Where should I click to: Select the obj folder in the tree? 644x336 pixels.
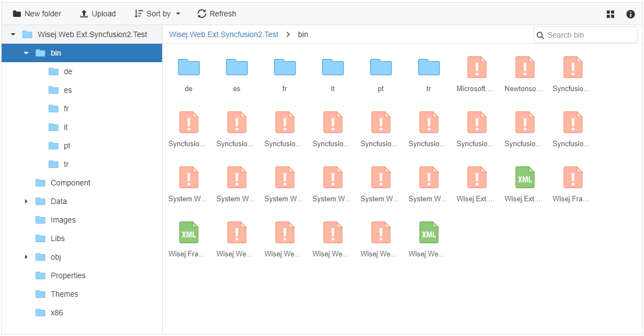[x=82, y=257]
